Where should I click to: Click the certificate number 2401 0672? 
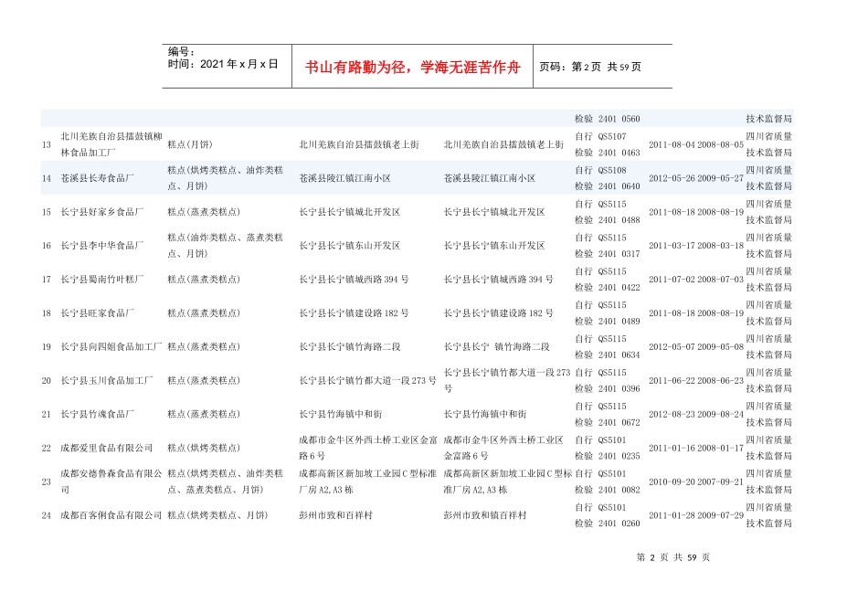pyautogui.click(x=619, y=422)
